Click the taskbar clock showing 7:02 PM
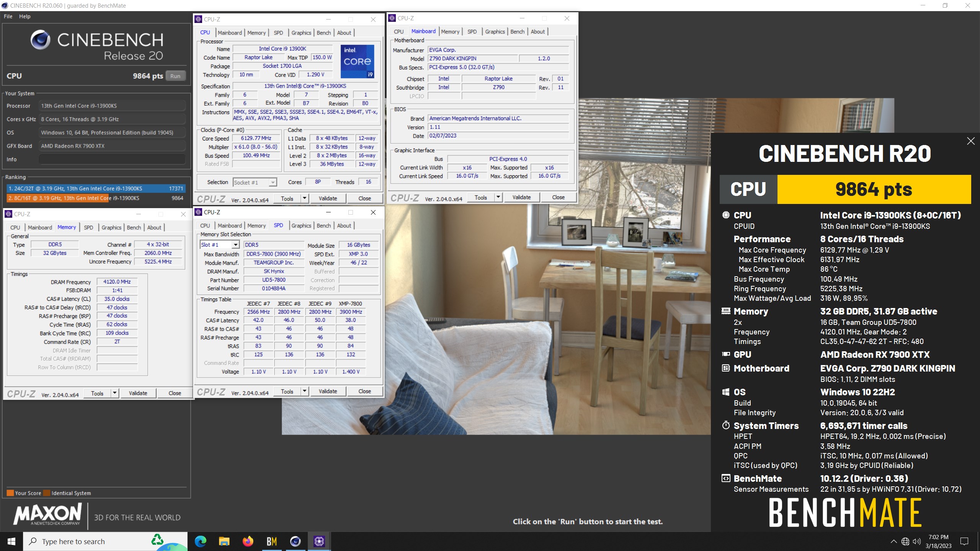The height and width of the screenshot is (551, 980). pyautogui.click(x=938, y=541)
